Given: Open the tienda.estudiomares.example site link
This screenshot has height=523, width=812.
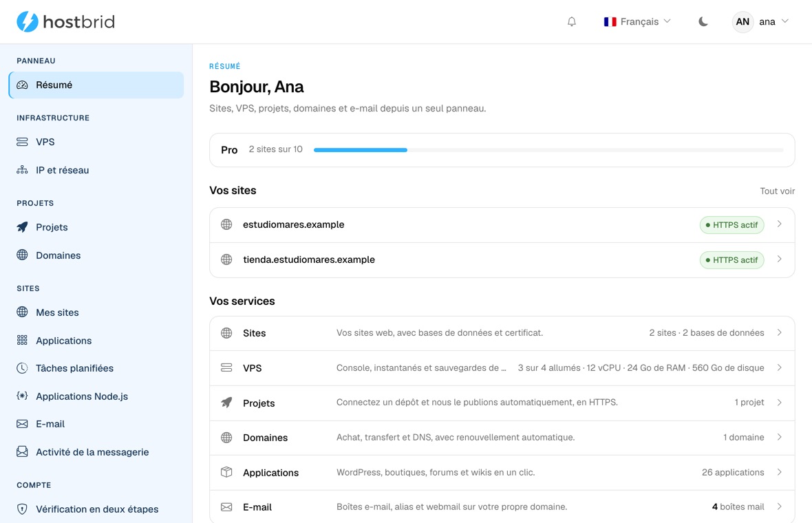Looking at the screenshot, I should pyautogui.click(x=309, y=259).
